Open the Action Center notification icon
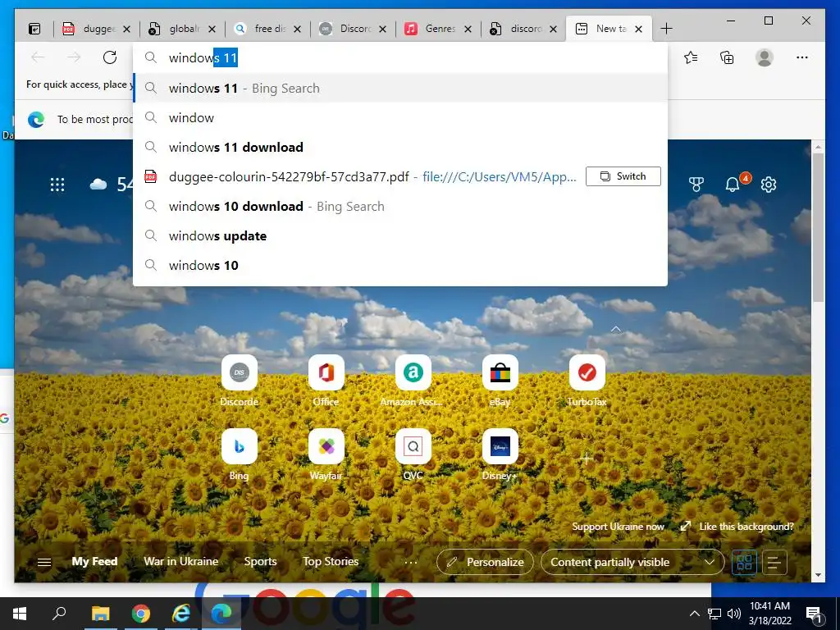This screenshot has height=630, width=840. [814, 614]
